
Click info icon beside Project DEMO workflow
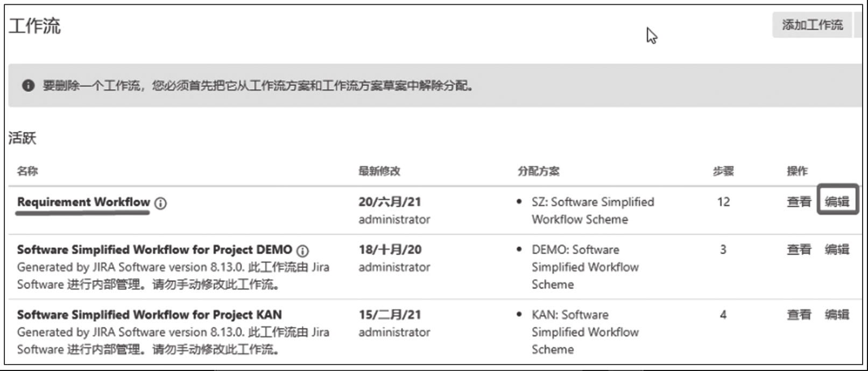click(303, 250)
